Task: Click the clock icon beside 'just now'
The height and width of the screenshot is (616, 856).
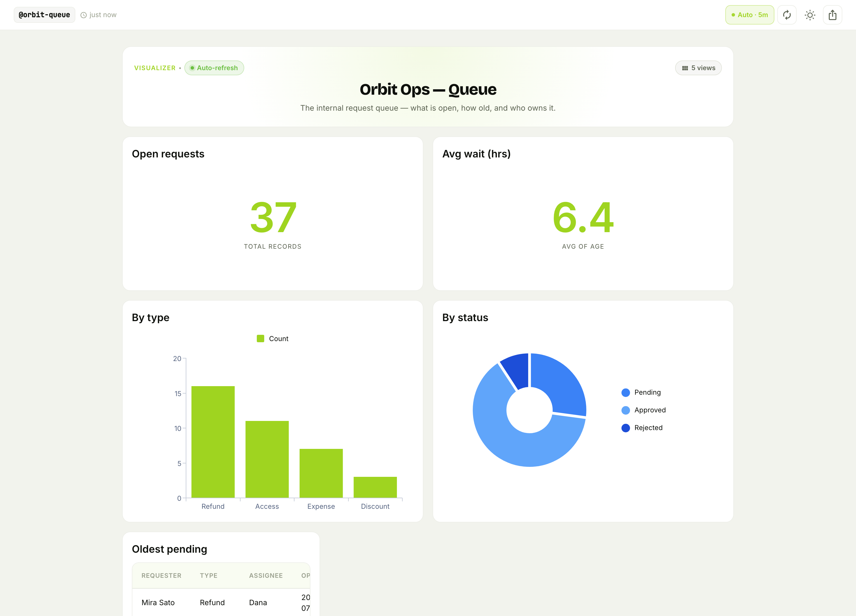Action: [x=84, y=15]
